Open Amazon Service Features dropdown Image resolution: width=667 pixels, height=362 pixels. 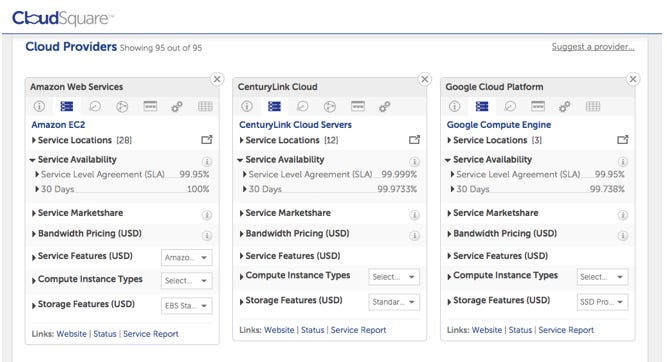(x=186, y=257)
